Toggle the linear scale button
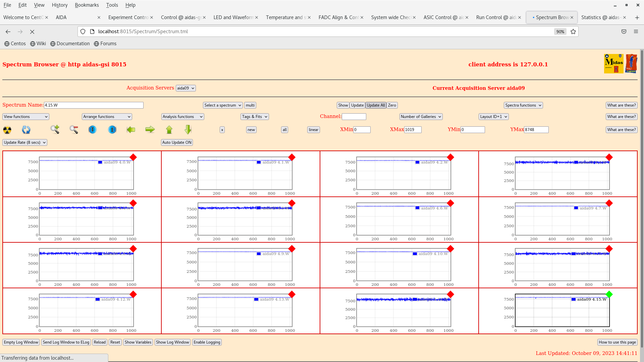644x362 pixels. [x=313, y=130]
